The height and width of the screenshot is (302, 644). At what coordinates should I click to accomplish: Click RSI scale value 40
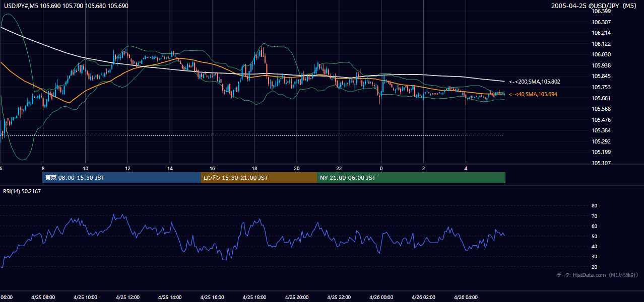point(594,246)
